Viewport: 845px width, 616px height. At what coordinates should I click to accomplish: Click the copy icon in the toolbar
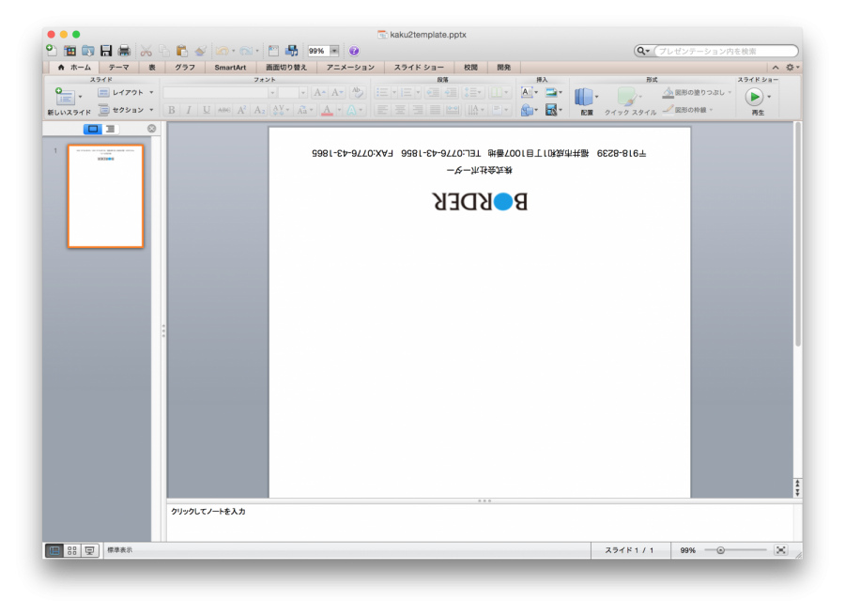[x=163, y=51]
